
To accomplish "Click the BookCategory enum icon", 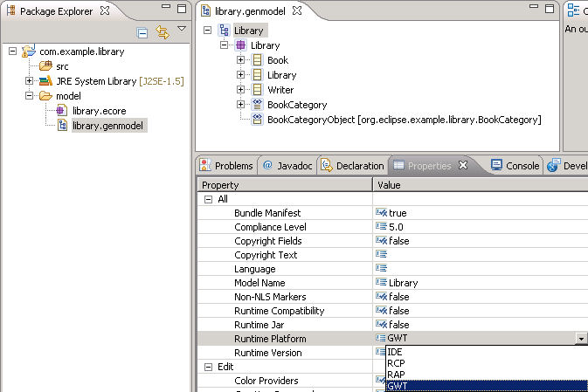I will (257, 104).
